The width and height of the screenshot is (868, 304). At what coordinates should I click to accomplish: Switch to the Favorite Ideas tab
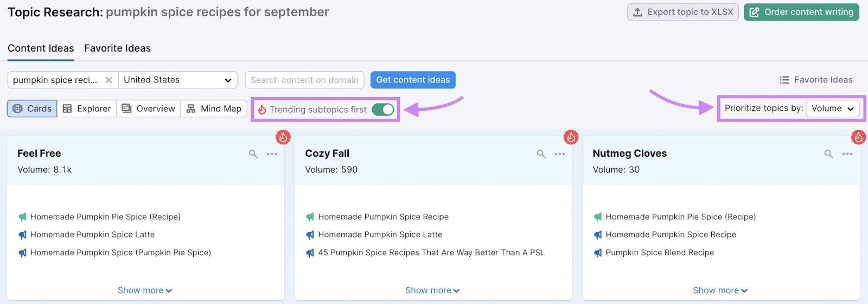117,48
